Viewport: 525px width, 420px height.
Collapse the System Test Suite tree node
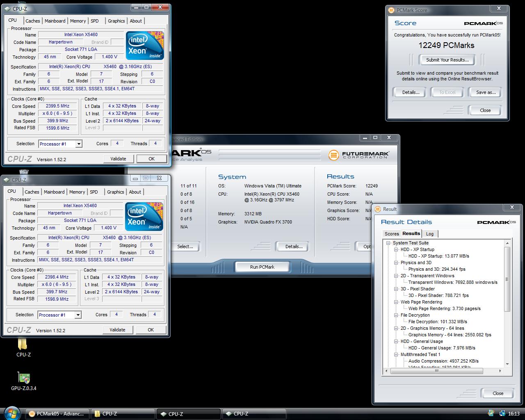tap(388, 243)
